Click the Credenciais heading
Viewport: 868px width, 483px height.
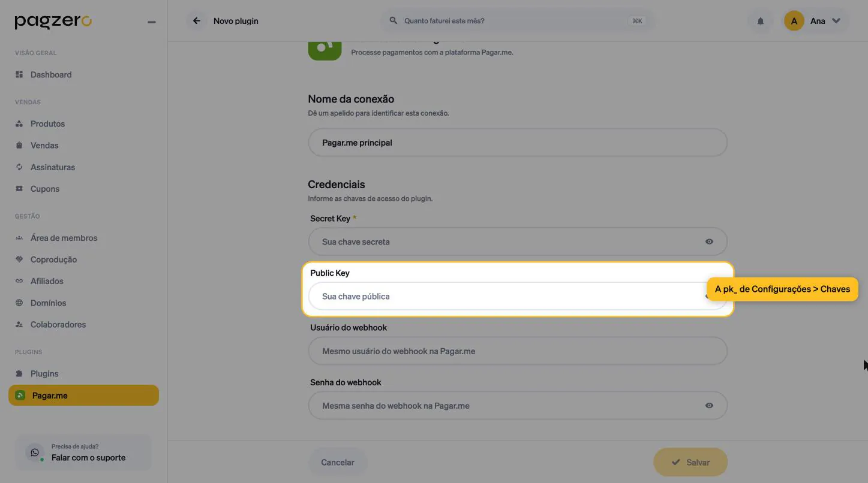click(x=337, y=185)
